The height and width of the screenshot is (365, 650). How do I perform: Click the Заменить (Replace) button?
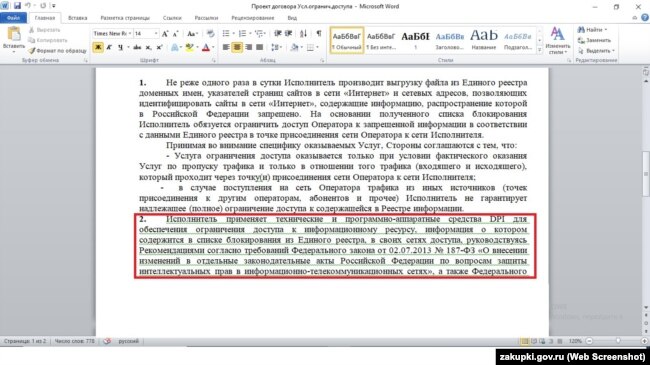595,40
